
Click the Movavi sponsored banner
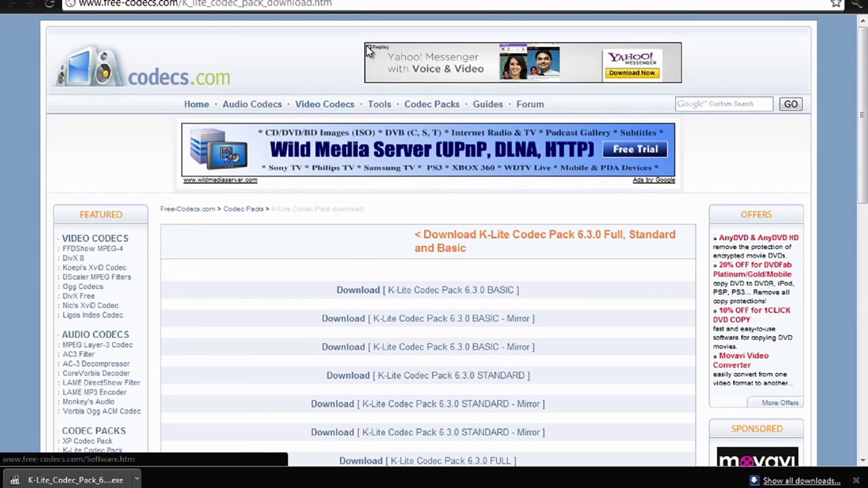(x=757, y=456)
